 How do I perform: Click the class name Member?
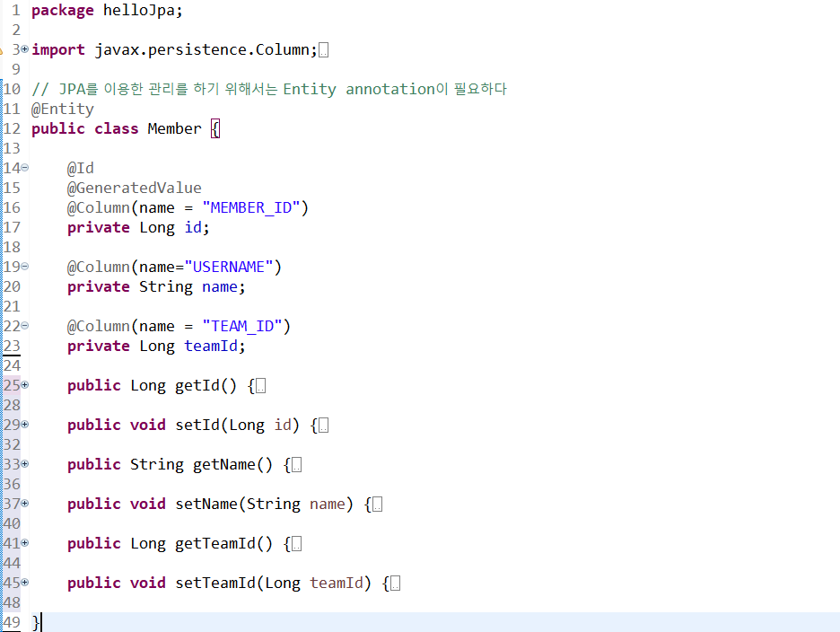tap(175, 128)
